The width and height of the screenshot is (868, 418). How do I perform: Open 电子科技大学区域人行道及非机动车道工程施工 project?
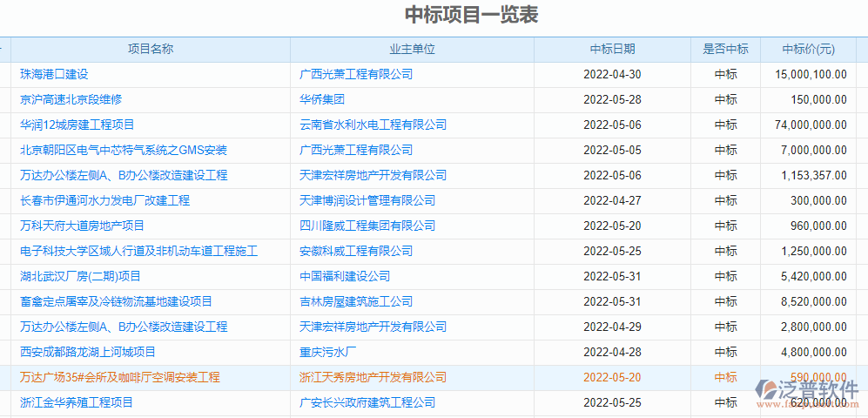click(139, 252)
